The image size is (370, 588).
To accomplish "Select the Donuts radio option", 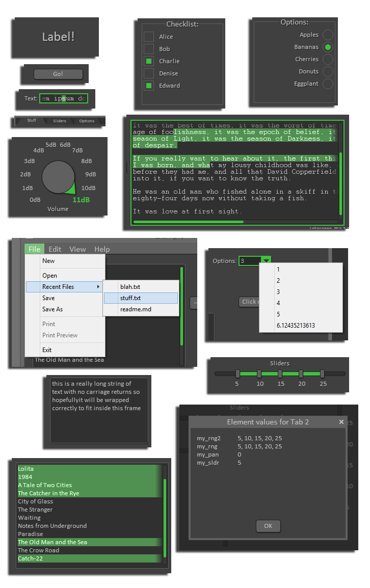I will 328,71.
